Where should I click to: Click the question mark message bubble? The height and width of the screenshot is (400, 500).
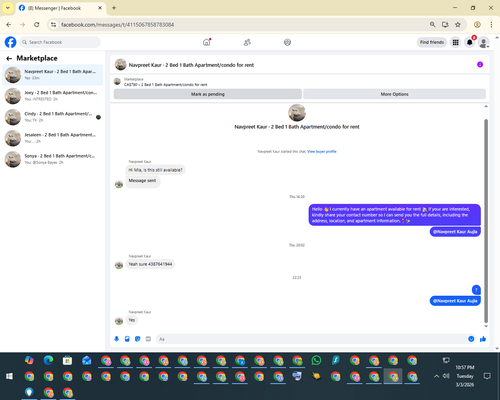tap(476, 290)
